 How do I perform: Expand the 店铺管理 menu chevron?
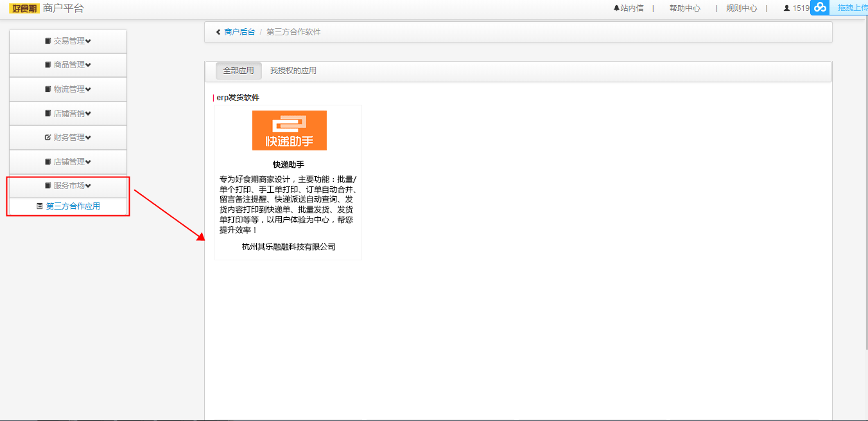point(89,161)
